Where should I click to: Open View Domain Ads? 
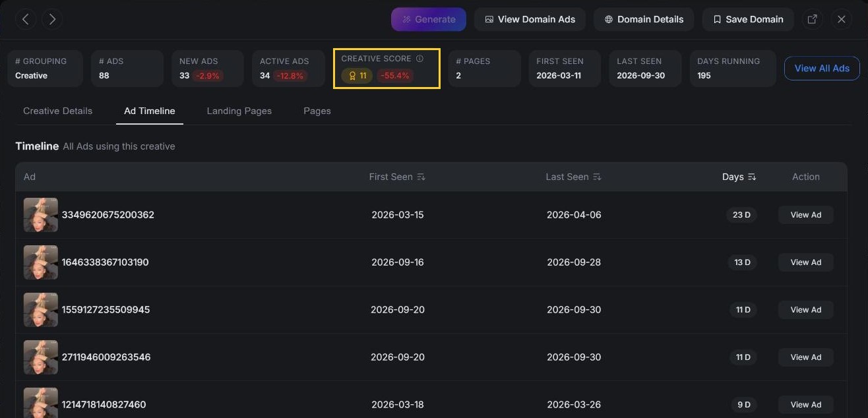coord(530,19)
